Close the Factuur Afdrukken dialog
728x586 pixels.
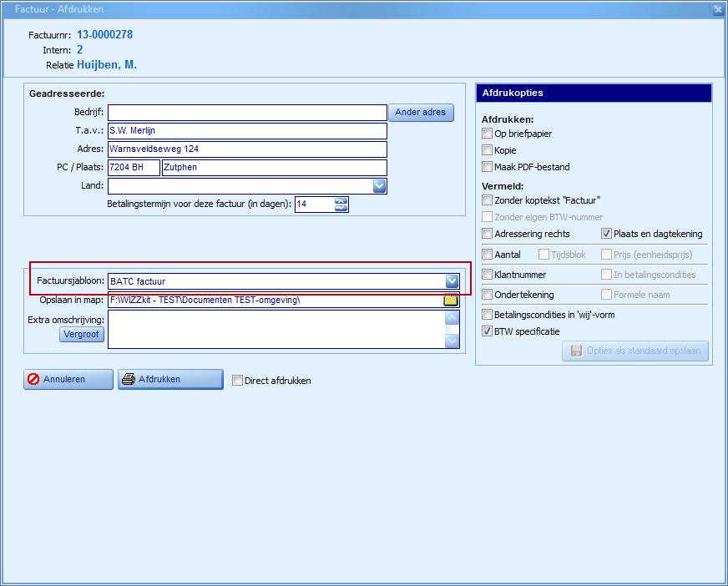coord(718,9)
